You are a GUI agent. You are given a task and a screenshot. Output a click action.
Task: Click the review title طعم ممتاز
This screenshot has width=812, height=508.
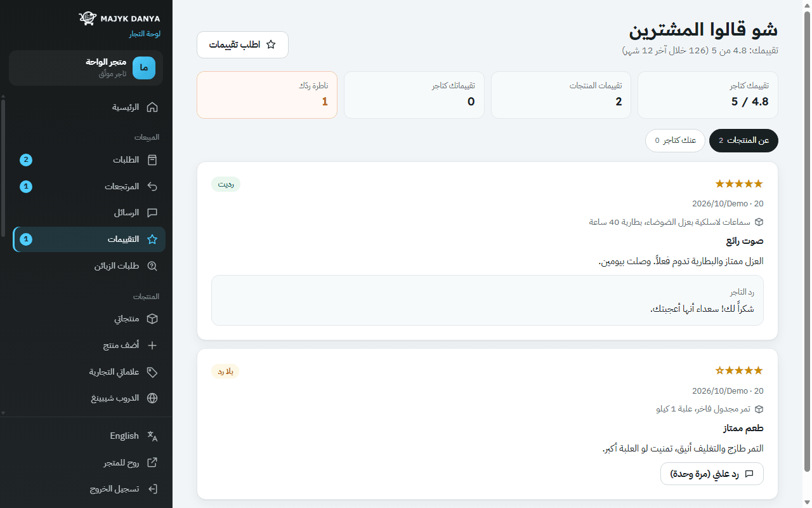tap(743, 428)
